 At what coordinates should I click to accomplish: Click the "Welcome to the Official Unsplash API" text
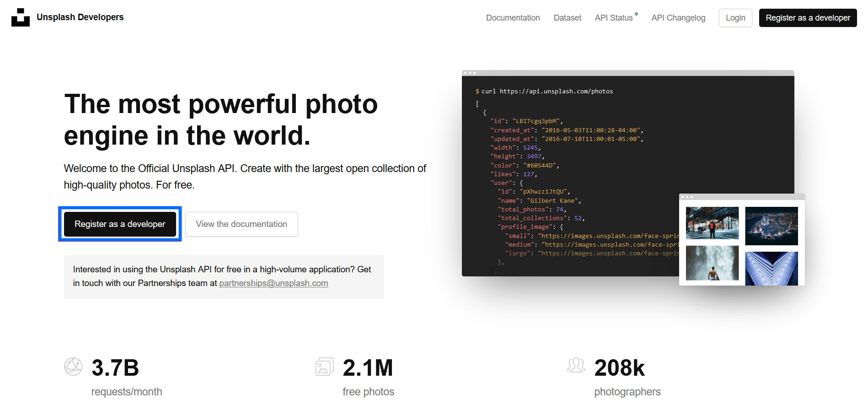point(150,168)
